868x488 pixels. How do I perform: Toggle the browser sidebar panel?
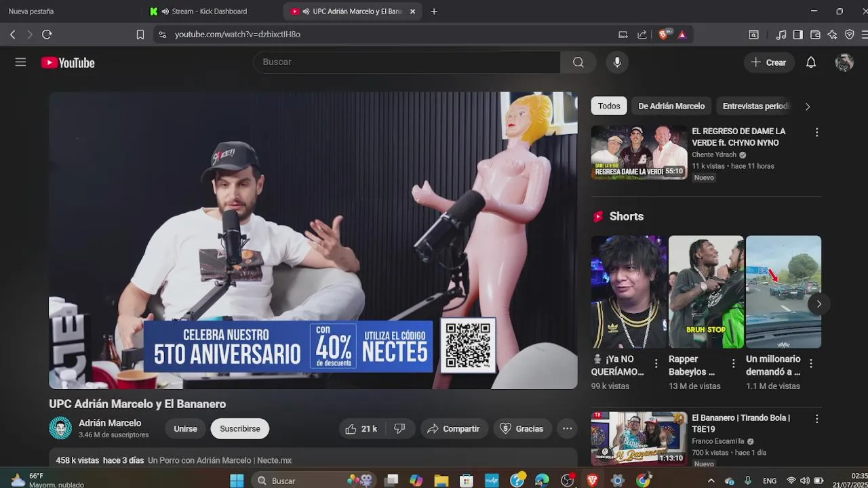(798, 35)
